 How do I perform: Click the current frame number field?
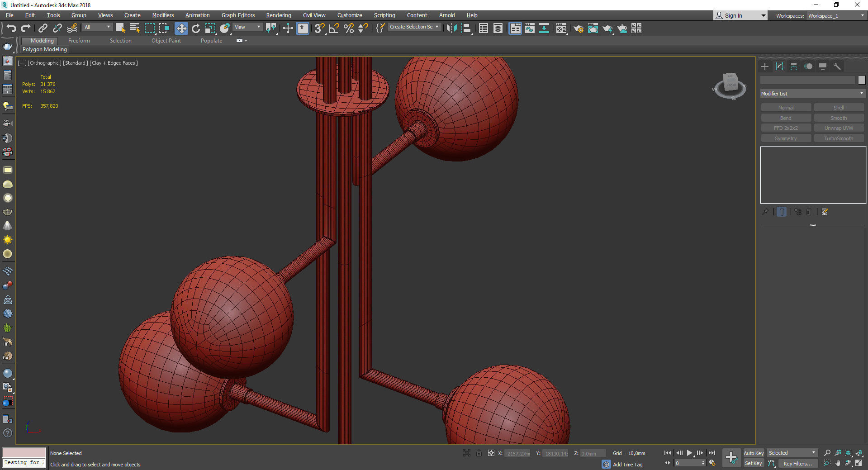688,463
